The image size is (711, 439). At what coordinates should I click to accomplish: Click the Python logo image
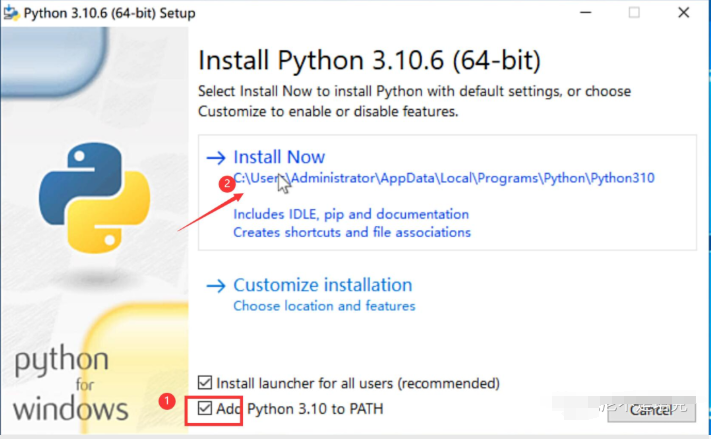[x=94, y=198]
